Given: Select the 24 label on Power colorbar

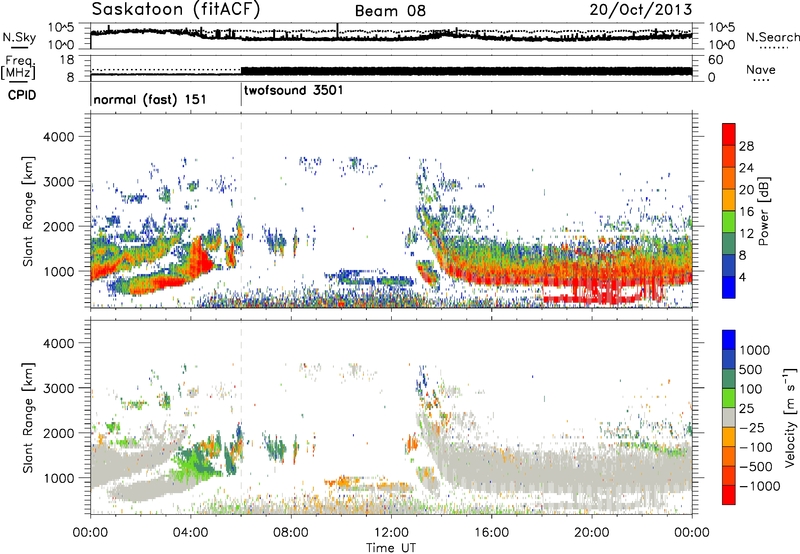Looking at the screenshot, I should pos(746,168).
